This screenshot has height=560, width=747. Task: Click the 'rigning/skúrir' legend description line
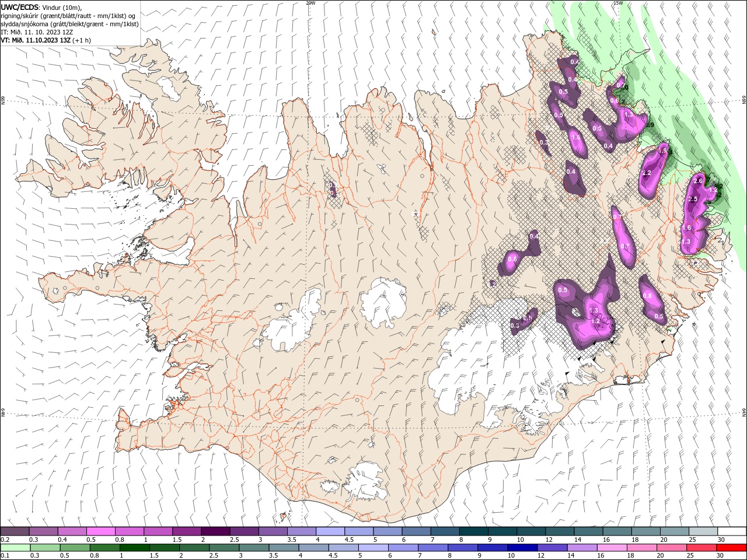(68, 16)
